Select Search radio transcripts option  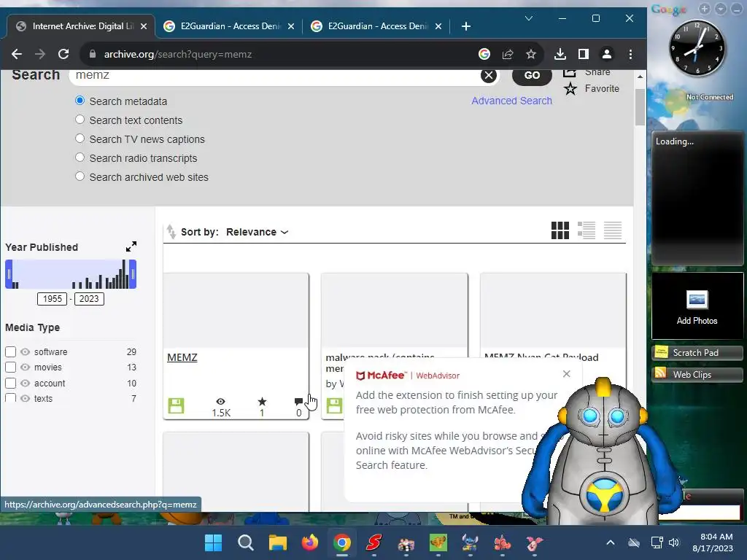(80, 157)
